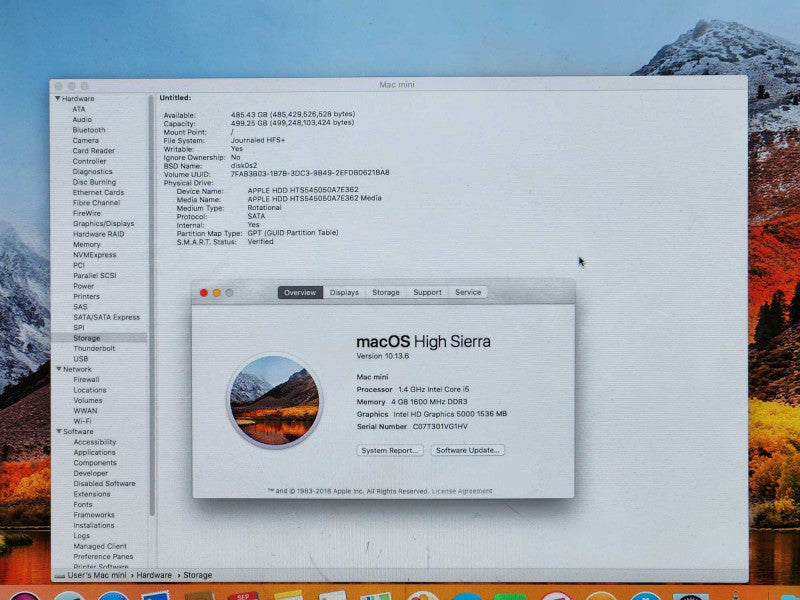
Task: Select the Overview tab
Action: pos(300,292)
